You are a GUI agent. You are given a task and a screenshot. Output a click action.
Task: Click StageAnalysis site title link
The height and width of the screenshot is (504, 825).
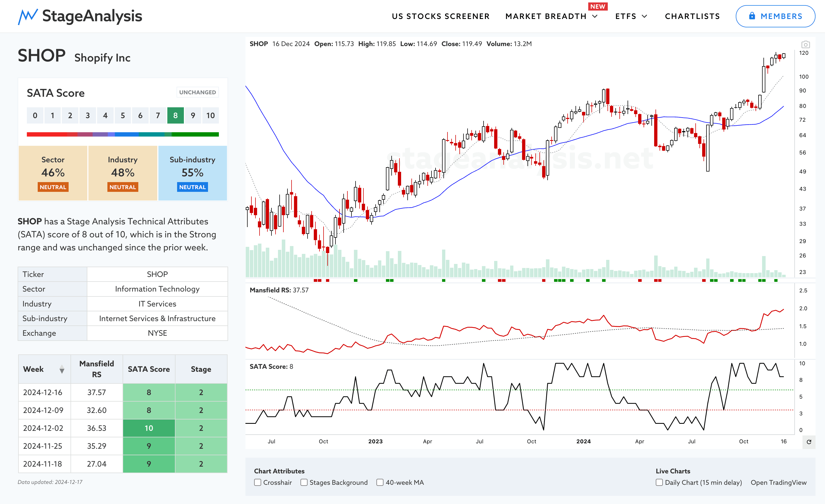click(x=92, y=16)
